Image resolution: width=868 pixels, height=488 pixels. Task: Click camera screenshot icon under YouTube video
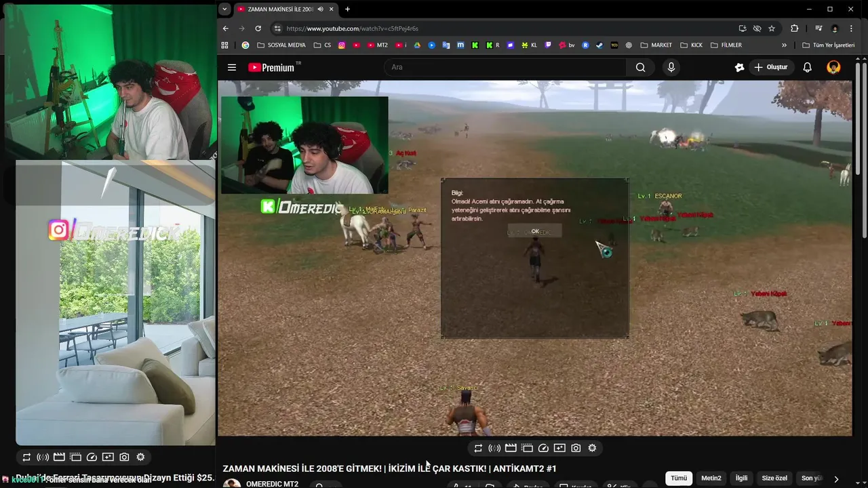576,448
